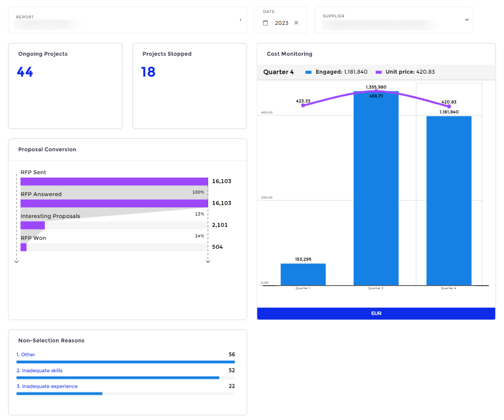Open the Report selector chevron
504x420 pixels.
(x=241, y=20)
